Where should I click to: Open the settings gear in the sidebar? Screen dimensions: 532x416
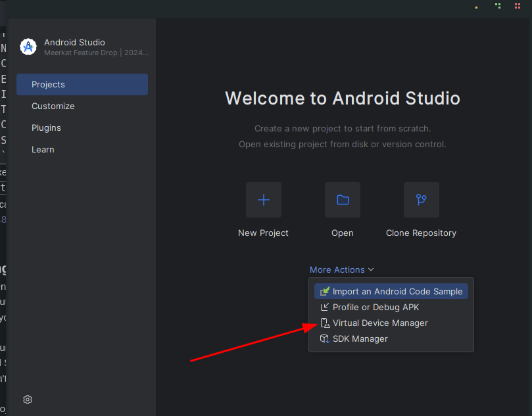(x=28, y=400)
